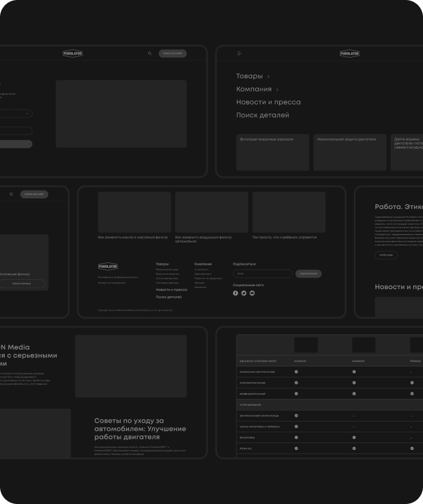Click the large hero image placeholder beside the dropdown
The width and height of the screenshot is (423, 504).
coord(121,114)
